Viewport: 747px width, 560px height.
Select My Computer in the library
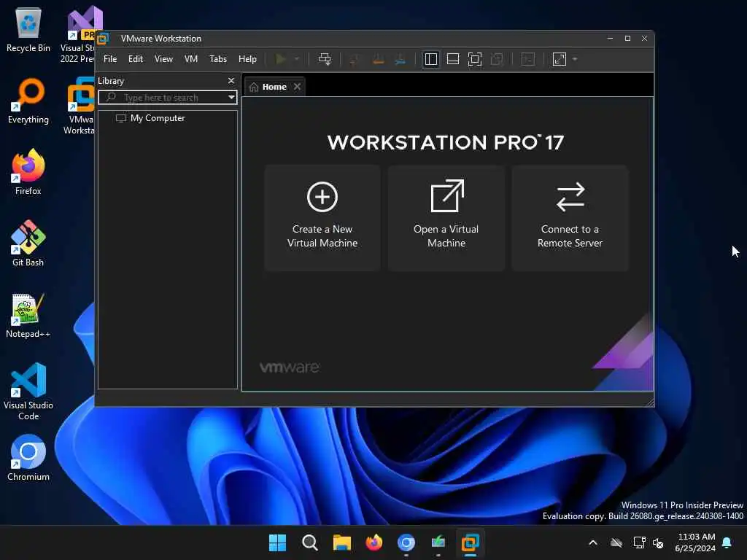coord(150,118)
